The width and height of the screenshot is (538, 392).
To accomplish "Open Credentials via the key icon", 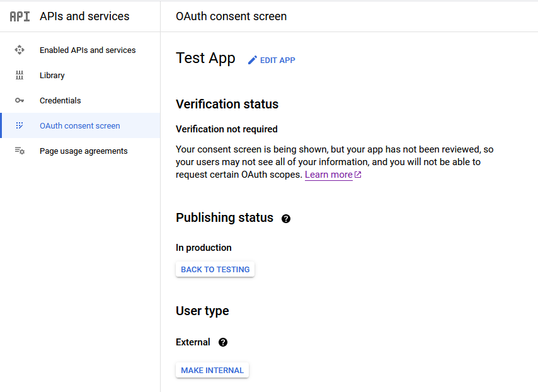I will coord(20,100).
